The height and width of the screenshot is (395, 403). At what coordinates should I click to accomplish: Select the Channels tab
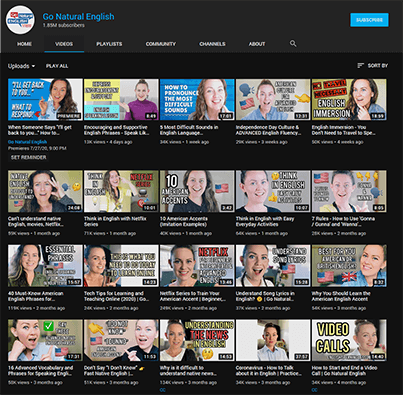[212, 44]
